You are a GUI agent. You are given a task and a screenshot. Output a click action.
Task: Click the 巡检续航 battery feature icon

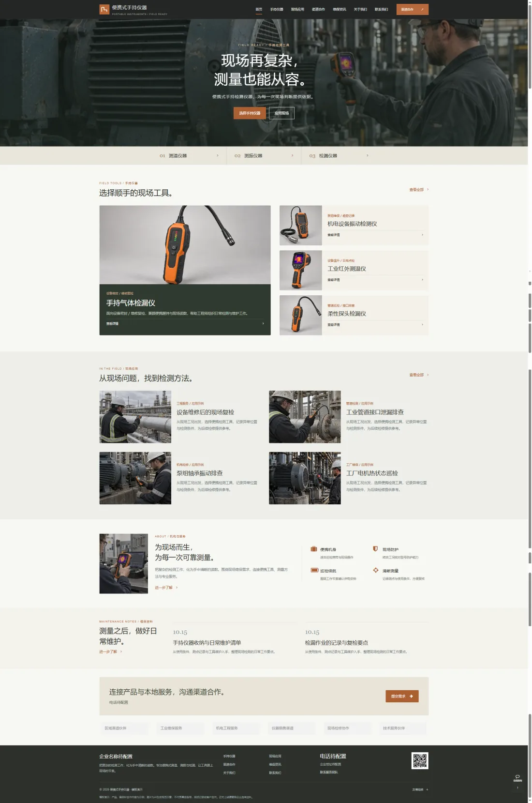pos(314,570)
